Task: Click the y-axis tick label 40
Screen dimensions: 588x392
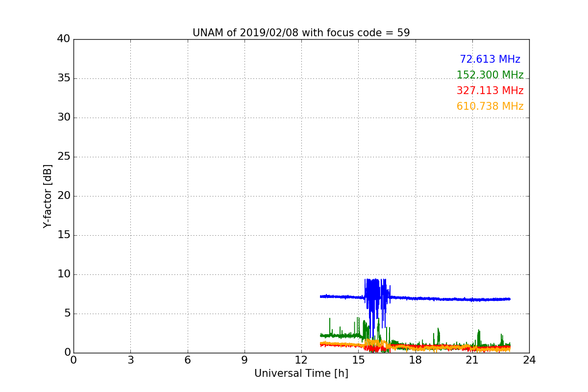Action: click(63, 39)
